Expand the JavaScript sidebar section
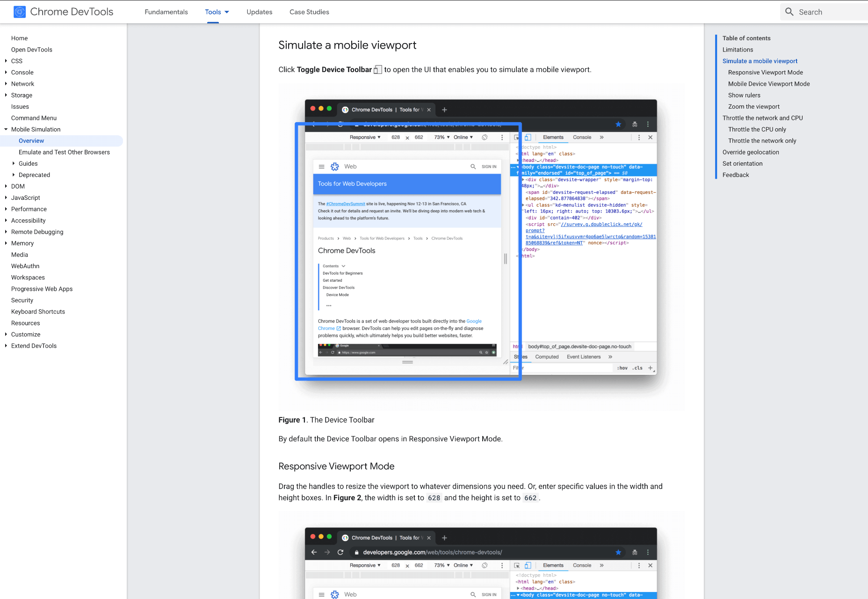The height and width of the screenshot is (599, 868). pyautogui.click(x=6, y=197)
